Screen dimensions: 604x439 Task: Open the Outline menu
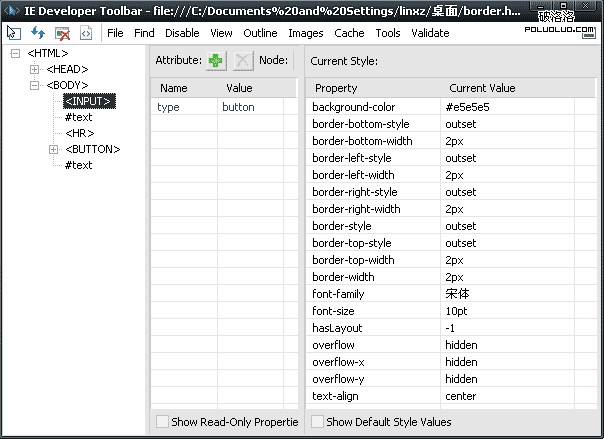point(260,33)
